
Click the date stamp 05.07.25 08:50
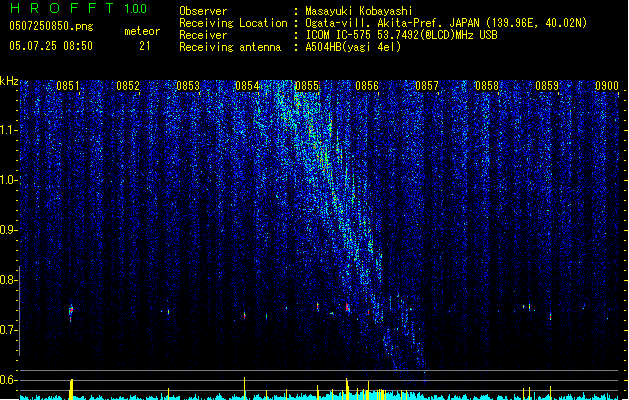pos(51,46)
